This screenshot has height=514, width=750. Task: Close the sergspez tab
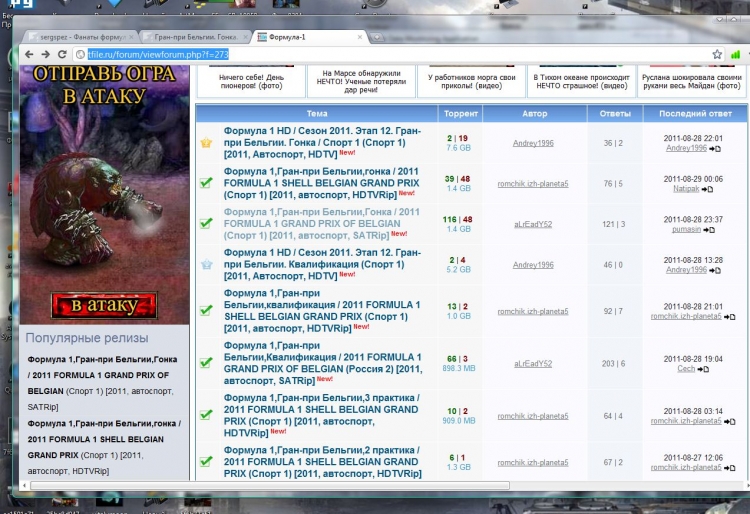(x=132, y=37)
